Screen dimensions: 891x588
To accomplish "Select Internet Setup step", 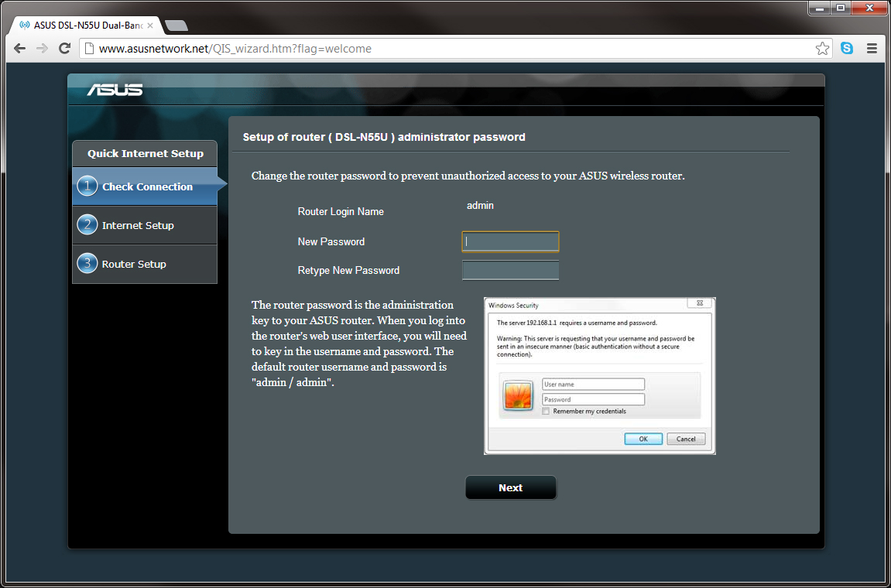I will 145,225.
